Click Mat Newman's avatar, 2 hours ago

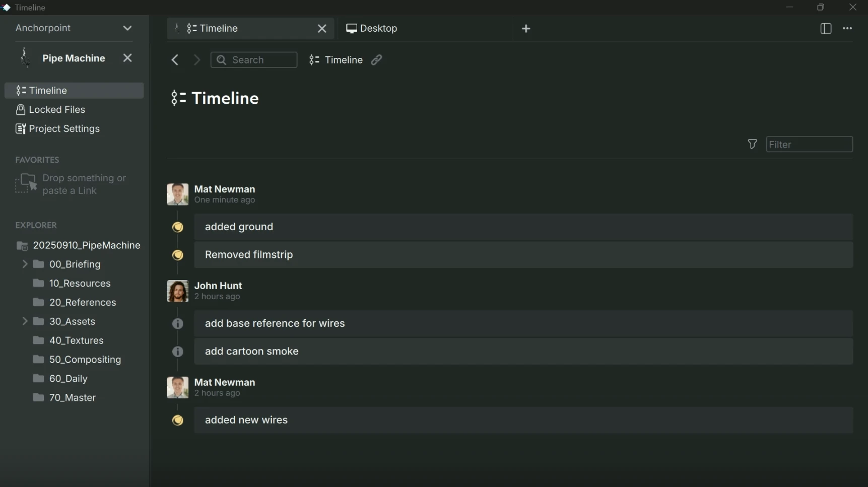point(177,388)
